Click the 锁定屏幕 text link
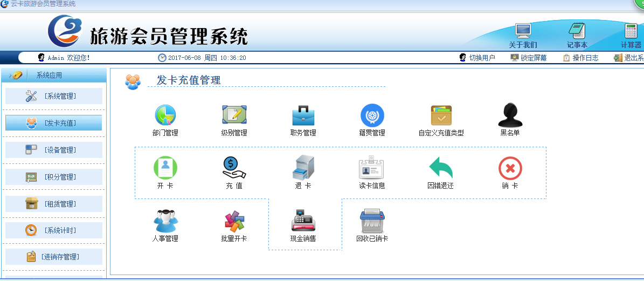 534,58
